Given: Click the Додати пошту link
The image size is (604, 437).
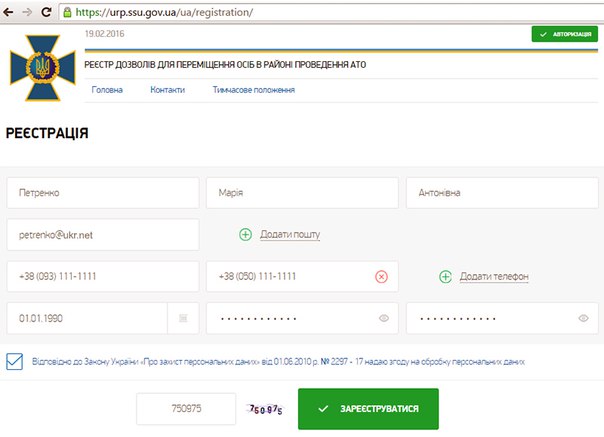Looking at the screenshot, I should click(x=290, y=234).
